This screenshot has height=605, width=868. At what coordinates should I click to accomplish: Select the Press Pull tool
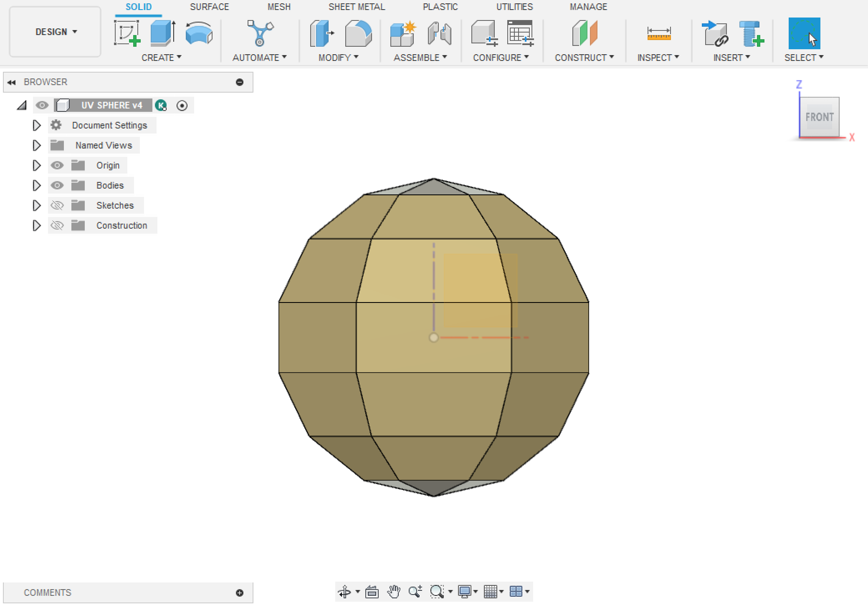click(321, 33)
